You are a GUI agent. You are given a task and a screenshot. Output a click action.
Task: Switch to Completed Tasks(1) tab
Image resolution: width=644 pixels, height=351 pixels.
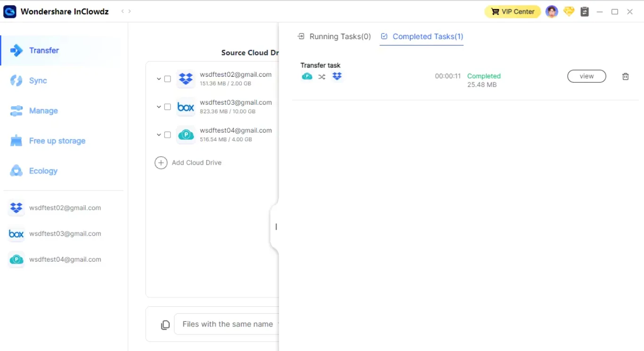click(422, 36)
